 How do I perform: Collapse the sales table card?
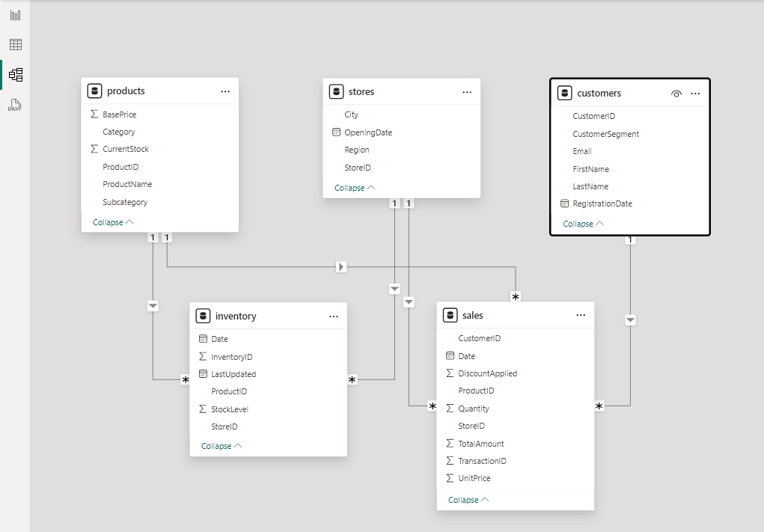click(468, 500)
